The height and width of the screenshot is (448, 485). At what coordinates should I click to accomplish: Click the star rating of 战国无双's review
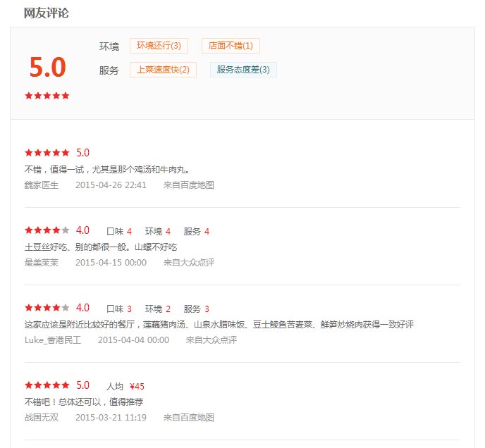(x=47, y=385)
